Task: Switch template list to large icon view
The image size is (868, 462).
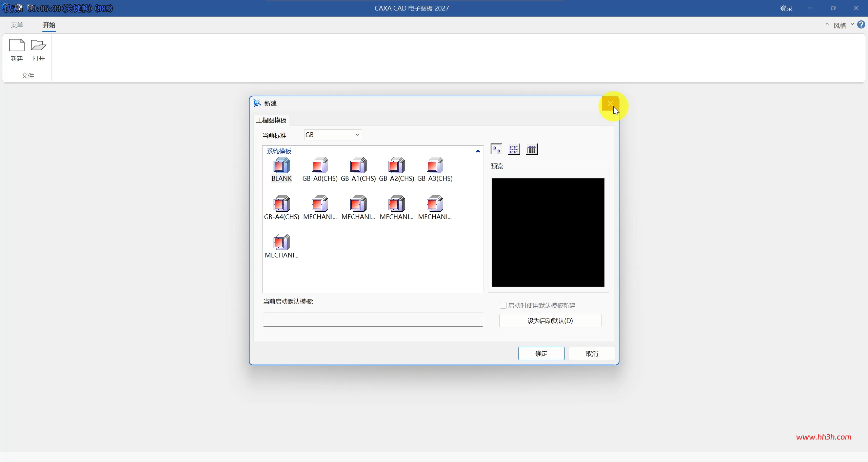Action: click(496, 149)
